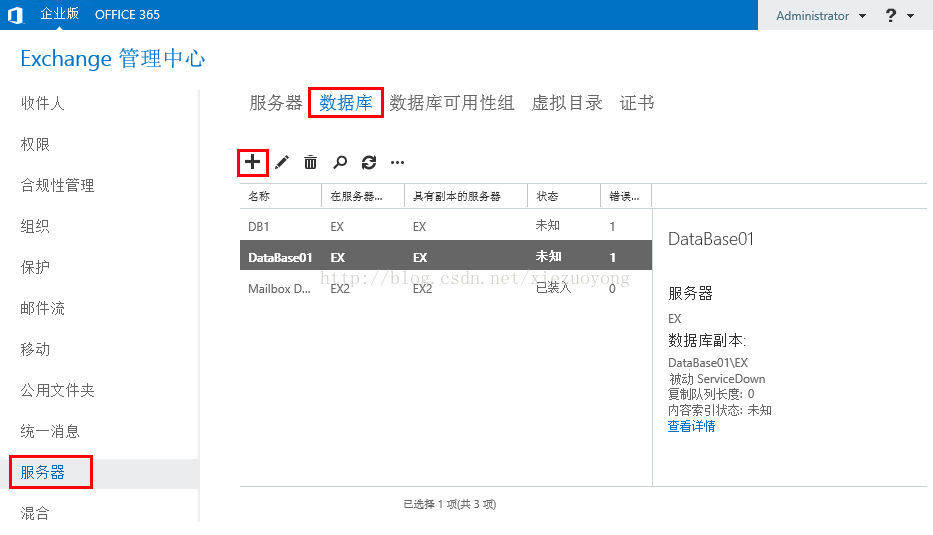Click 已装入 status cell
The height and width of the screenshot is (535, 933).
coord(553,288)
